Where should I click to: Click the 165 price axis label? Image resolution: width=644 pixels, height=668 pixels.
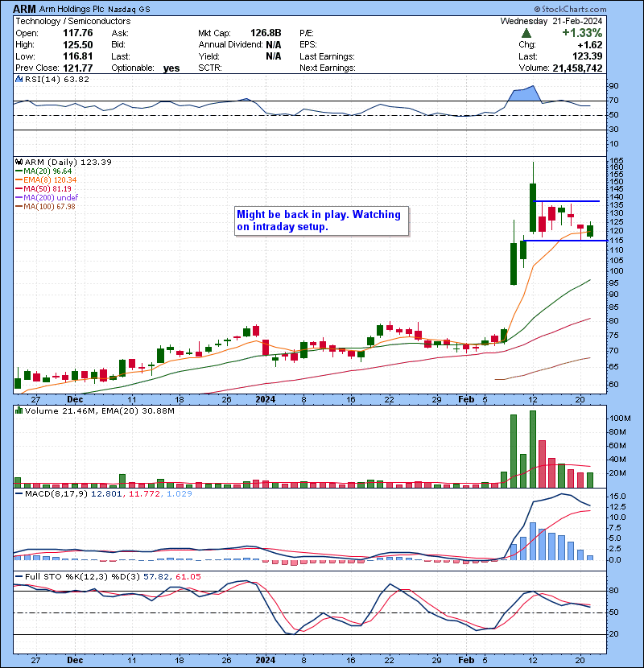tap(617, 161)
